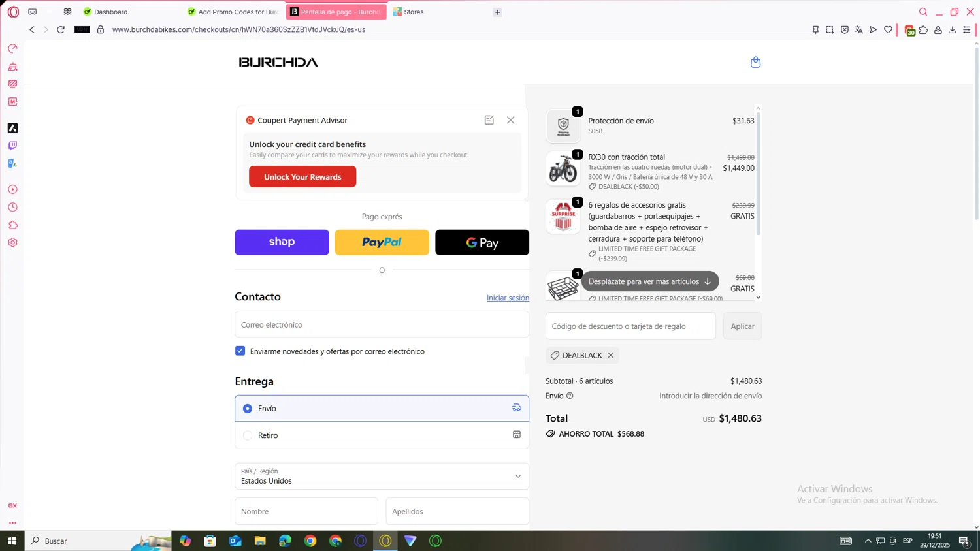Focus the Correo electrónico field

tap(382, 324)
